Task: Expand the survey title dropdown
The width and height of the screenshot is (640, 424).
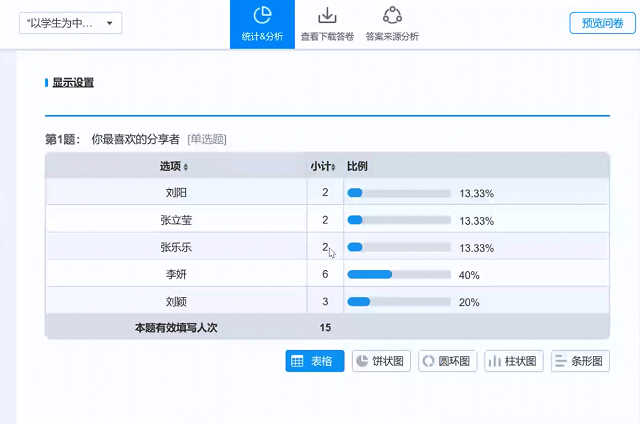Action: [71, 23]
